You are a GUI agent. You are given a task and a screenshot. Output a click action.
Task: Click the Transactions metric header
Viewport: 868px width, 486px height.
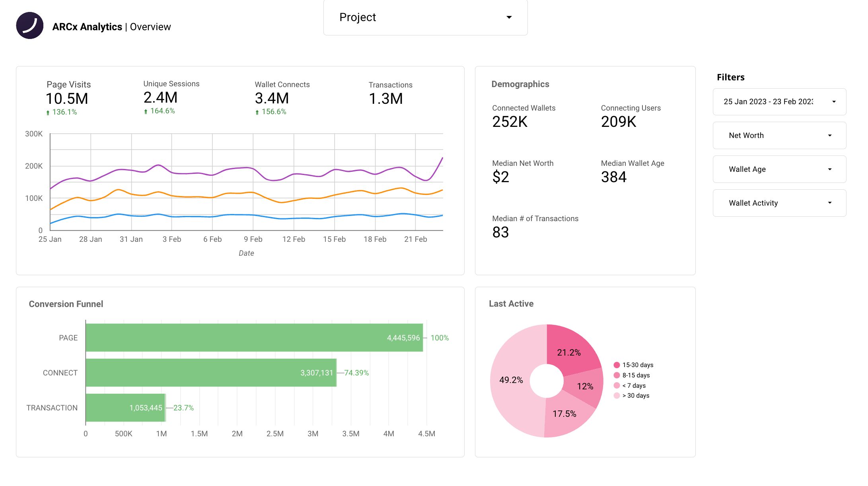coord(390,85)
